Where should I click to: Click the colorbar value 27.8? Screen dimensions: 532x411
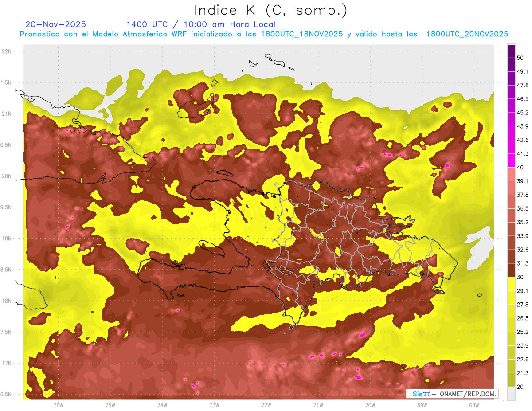522,305
